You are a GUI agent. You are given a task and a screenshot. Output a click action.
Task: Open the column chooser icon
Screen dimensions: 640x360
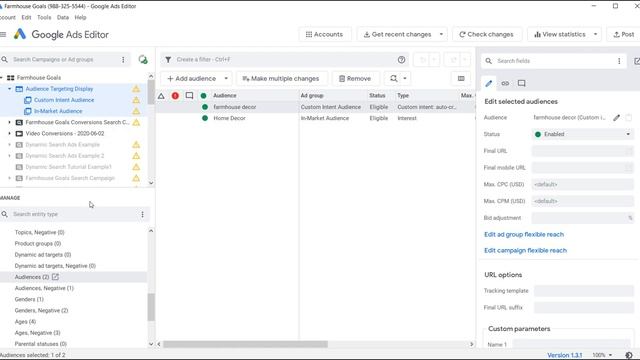coord(461,78)
